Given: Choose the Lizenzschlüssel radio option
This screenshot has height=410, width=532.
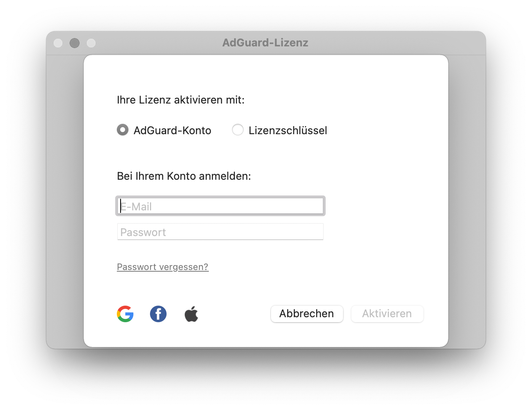Looking at the screenshot, I should pyautogui.click(x=238, y=130).
